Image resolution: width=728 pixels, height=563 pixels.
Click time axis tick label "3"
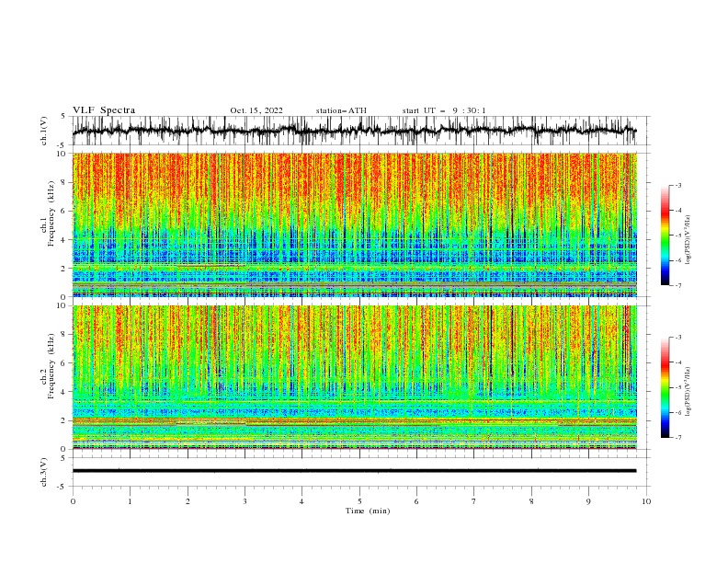245,501
